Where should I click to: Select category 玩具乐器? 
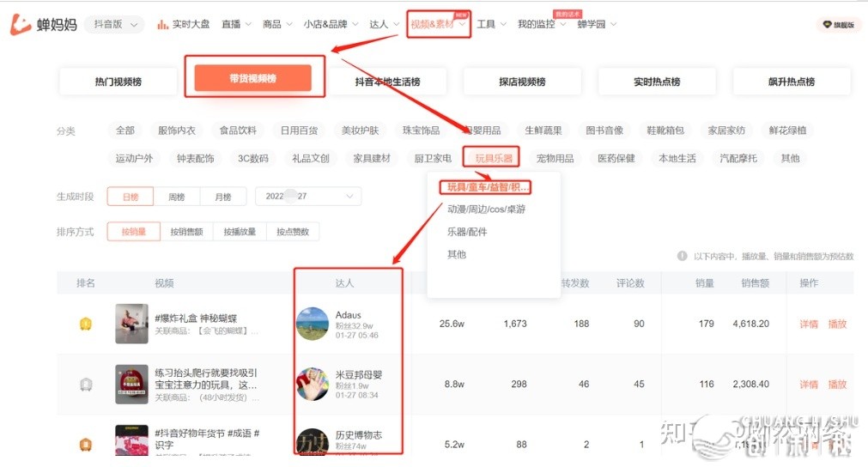494,158
